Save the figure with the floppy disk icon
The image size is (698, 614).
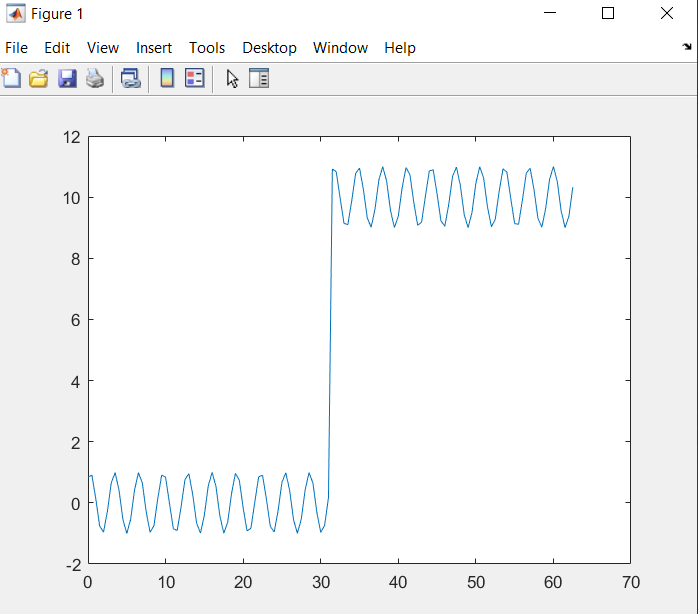tap(67, 78)
